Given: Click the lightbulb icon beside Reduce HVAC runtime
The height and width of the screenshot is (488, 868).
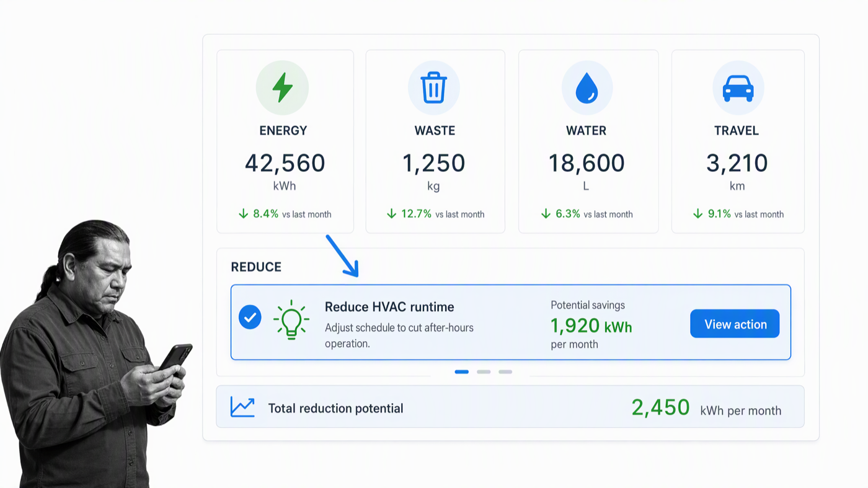Looking at the screenshot, I should pos(291,321).
